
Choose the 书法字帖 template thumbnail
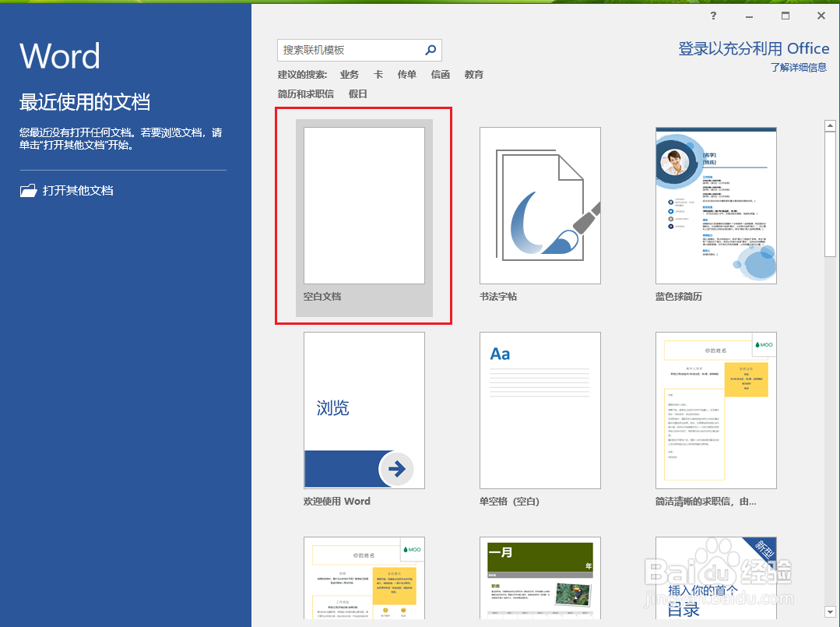(x=540, y=206)
